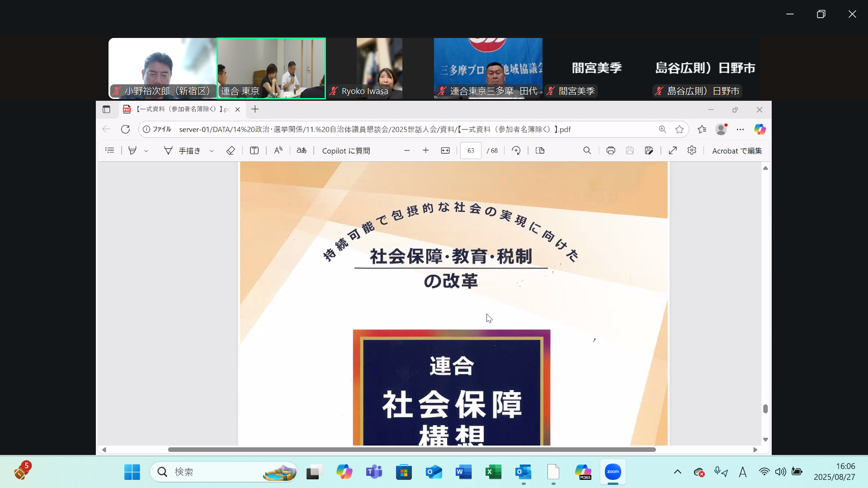Click the page number field showing 63
868x488 pixels.
click(471, 151)
